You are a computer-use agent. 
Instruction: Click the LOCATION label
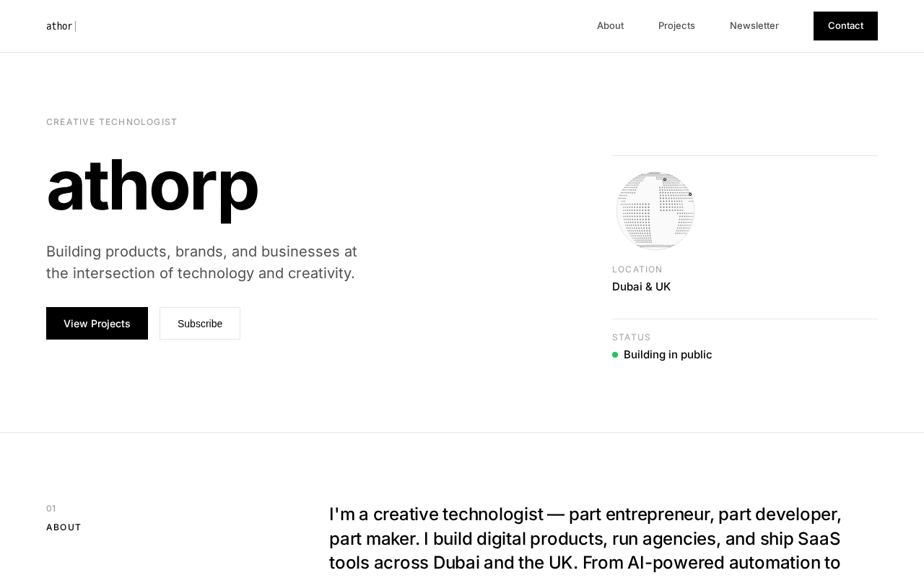click(637, 269)
